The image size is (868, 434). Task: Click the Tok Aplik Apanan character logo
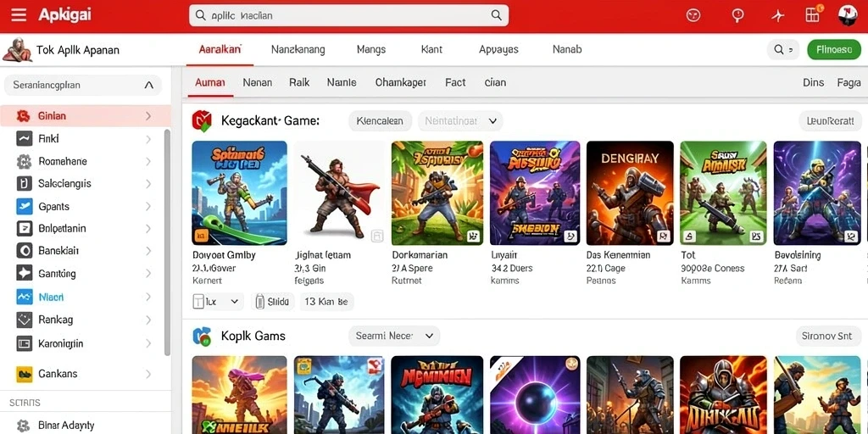(x=17, y=50)
